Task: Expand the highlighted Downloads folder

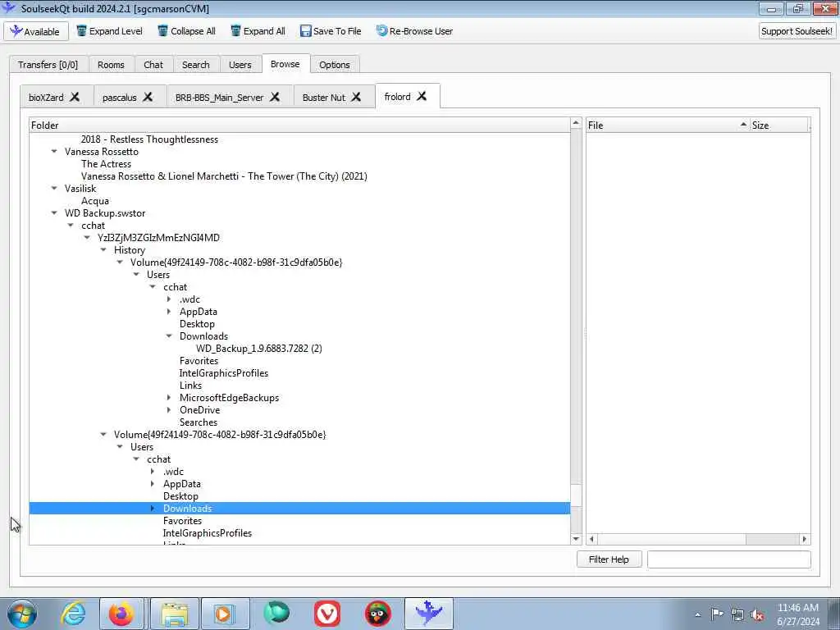Action: [153, 509]
